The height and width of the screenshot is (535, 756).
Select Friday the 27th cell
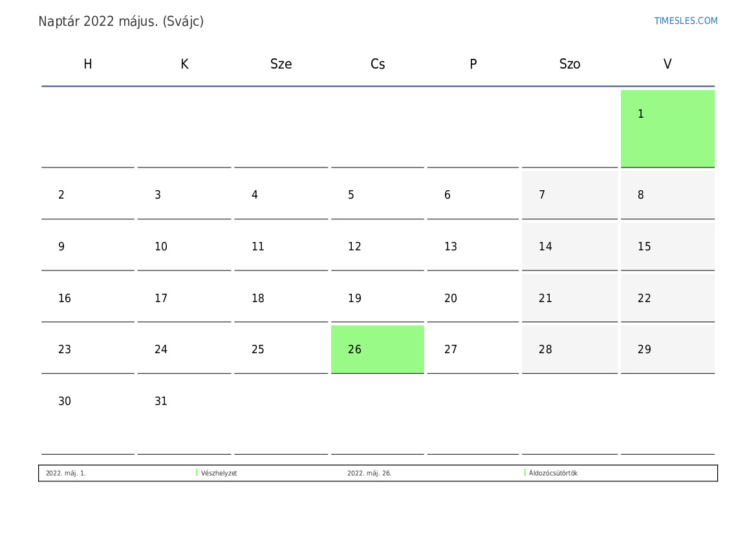pos(473,349)
